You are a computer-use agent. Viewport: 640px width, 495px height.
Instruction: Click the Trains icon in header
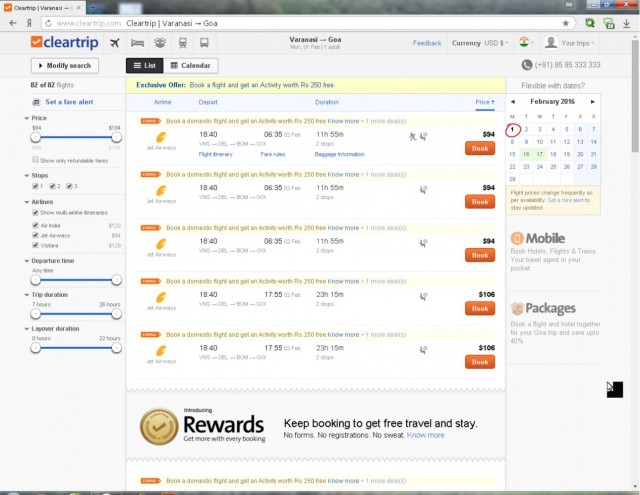point(183,43)
